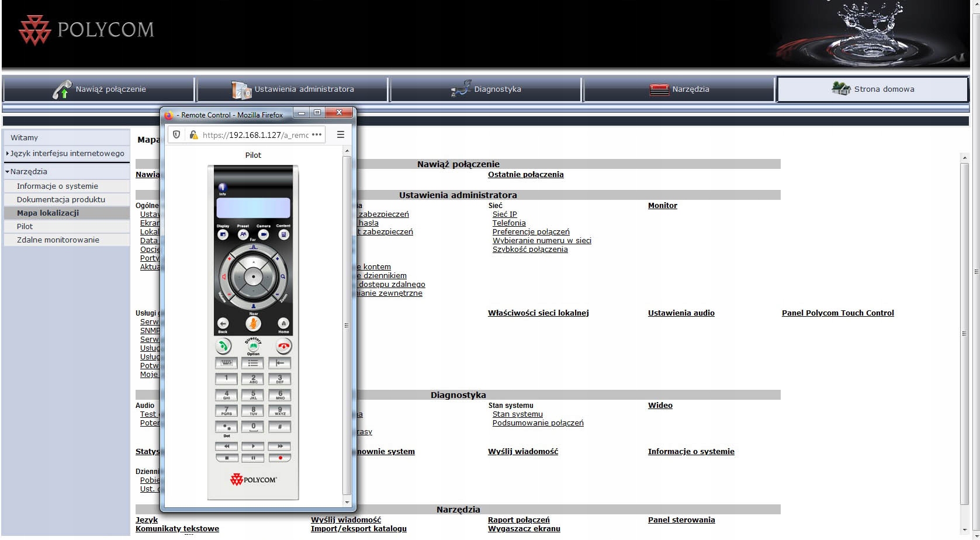
Task: Open Firefox hamburger menu in Remote Control window
Action: (341, 134)
